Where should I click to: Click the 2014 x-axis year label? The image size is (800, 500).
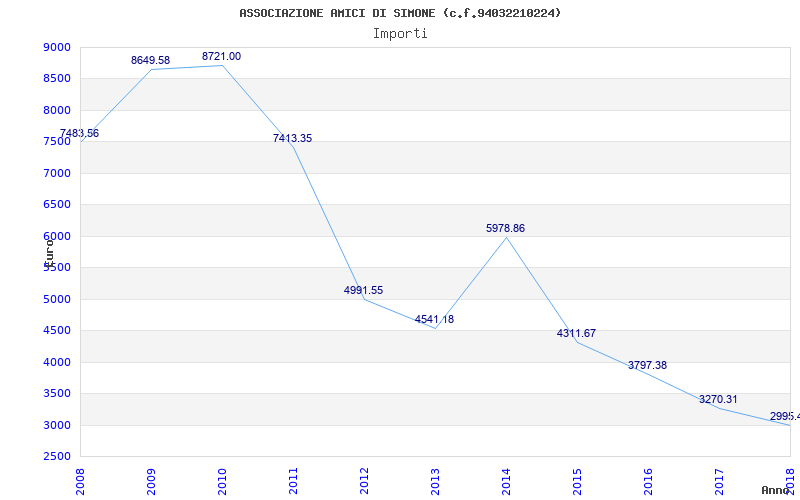click(x=506, y=481)
